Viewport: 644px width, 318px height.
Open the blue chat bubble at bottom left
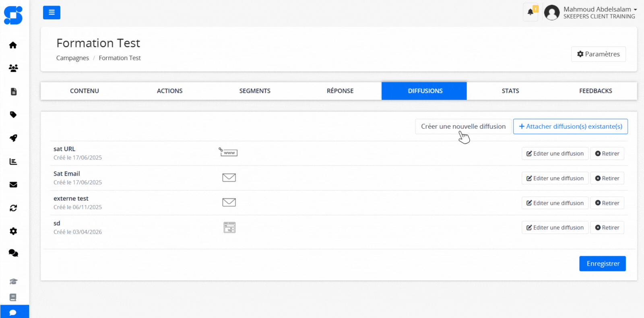[13, 312]
